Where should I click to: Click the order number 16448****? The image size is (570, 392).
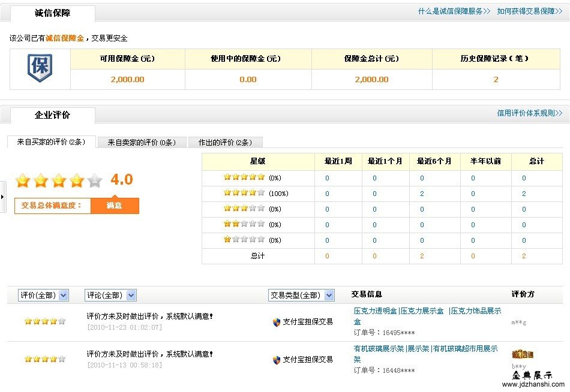pyautogui.click(x=399, y=370)
